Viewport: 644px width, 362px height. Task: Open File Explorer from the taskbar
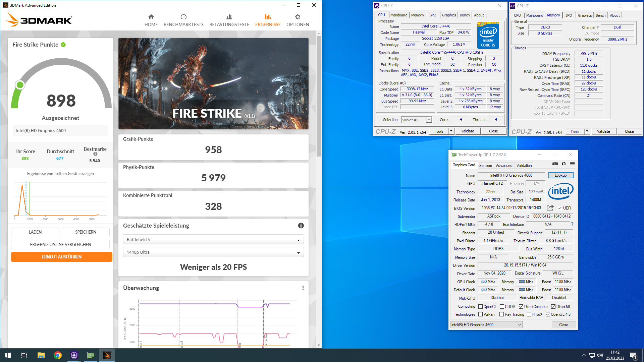pyautogui.click(x=41, y=355)
